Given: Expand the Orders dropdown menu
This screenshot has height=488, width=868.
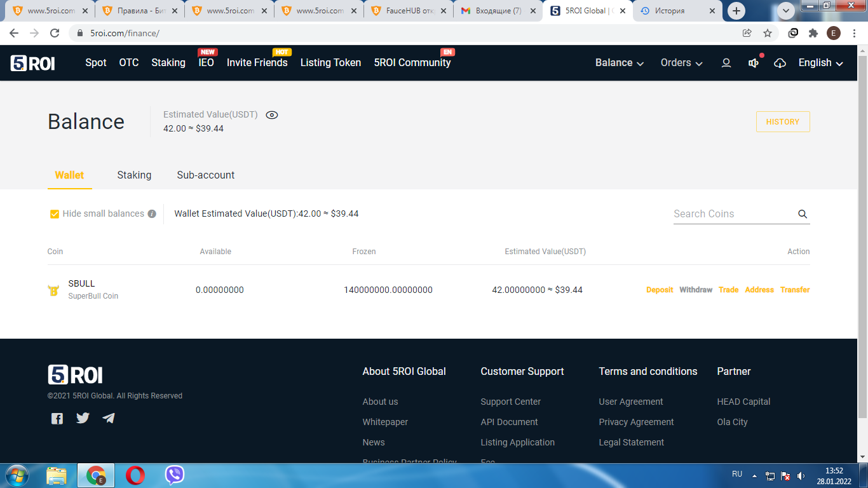Looking at the screenshot, I should 682,63.
